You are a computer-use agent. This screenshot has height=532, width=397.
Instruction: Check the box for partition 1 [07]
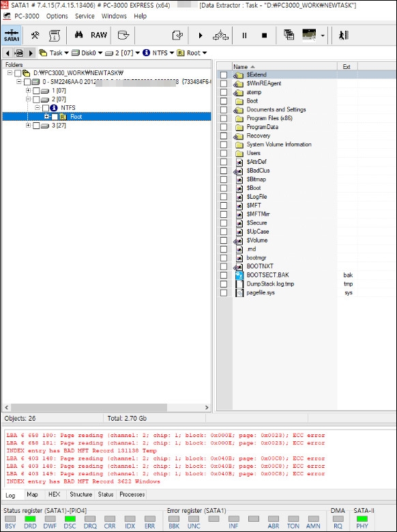[36, 91]
